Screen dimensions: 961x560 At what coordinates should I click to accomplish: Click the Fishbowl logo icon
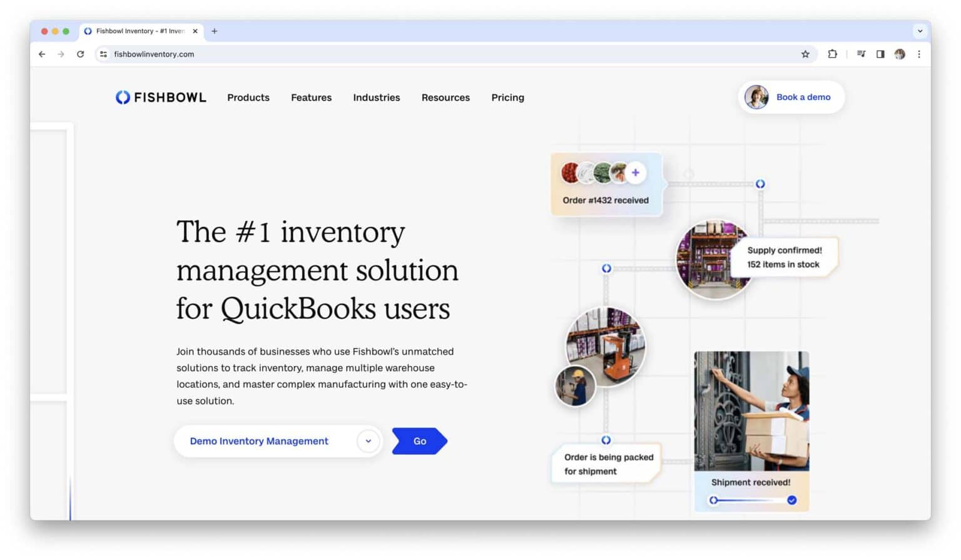pyautogui.click(x=122, y=97)
